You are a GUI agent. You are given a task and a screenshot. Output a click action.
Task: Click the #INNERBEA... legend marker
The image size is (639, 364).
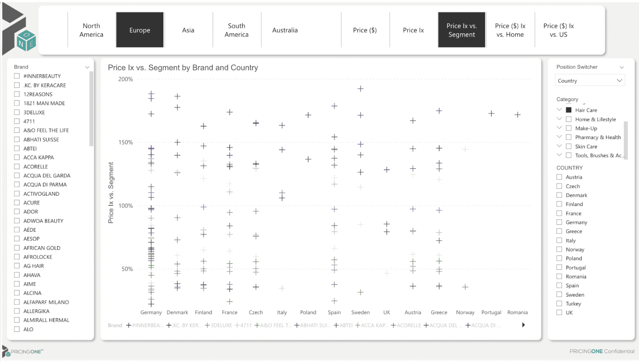pos(129,325)
